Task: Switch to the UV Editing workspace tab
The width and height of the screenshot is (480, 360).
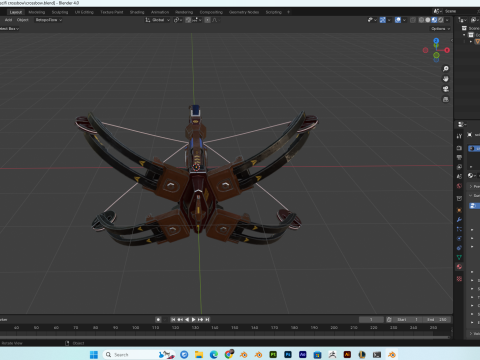Action: 84,12
